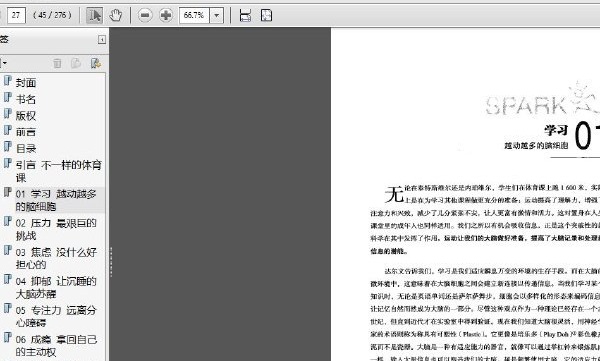The height and width of the screenshot is (361, 600).
Task: Click the page number input field
Action: point(16,15)
